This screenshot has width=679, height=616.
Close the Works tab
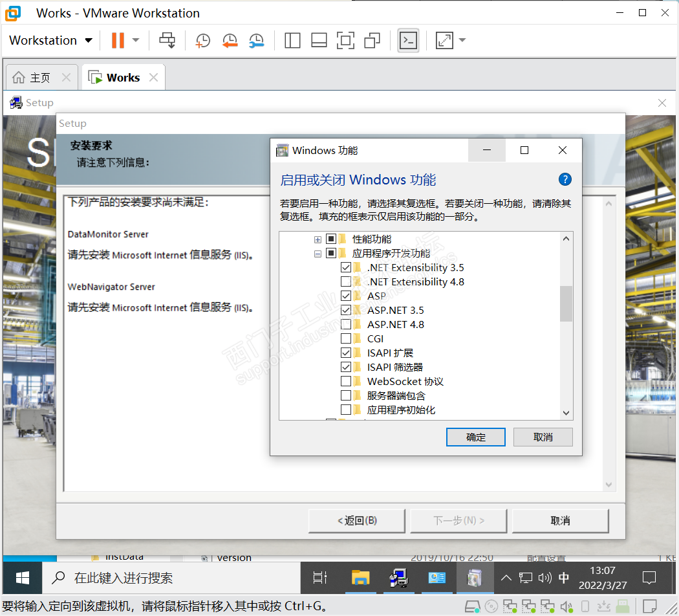[x=153, y=78]
